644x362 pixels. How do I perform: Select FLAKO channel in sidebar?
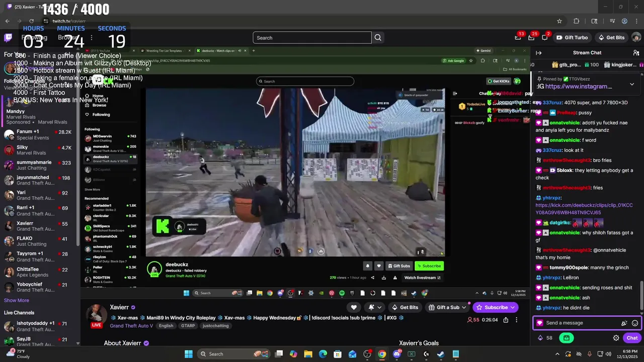38,241
